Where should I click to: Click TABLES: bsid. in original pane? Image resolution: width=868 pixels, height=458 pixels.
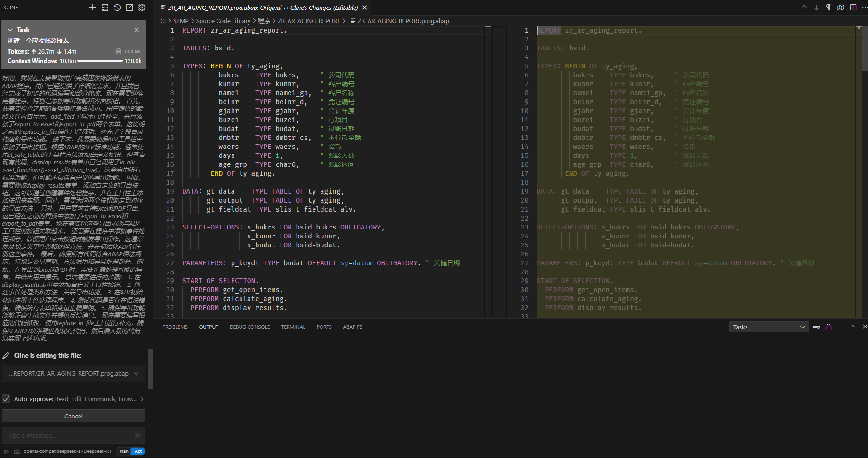[208, 48]
